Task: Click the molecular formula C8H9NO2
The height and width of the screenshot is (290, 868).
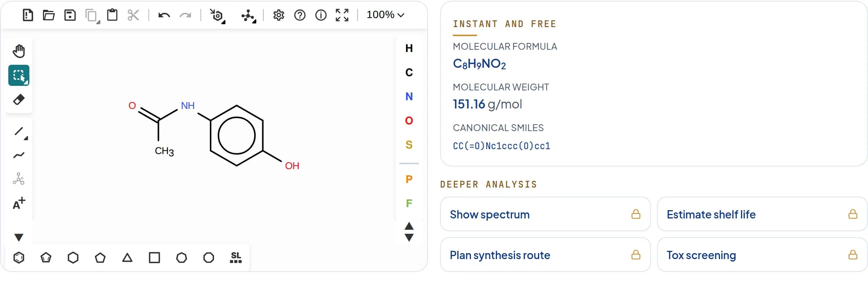Action: [x=479, y=64]
